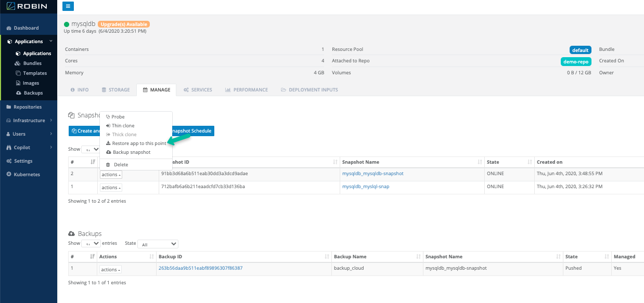Click created date 'Thu, Jun 4th, 2020, 3:26:32 PM'
The height and width of the screenshot is (303, 644).
click(x=570, y=187)
